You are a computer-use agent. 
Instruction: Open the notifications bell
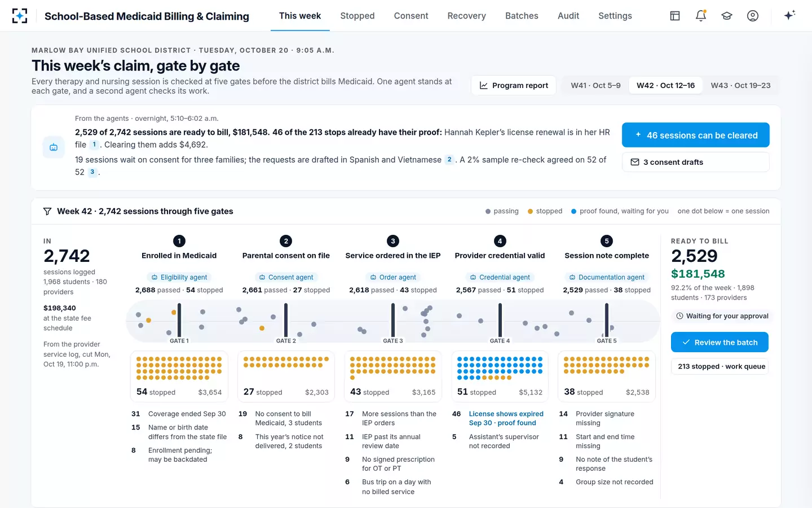701,16
